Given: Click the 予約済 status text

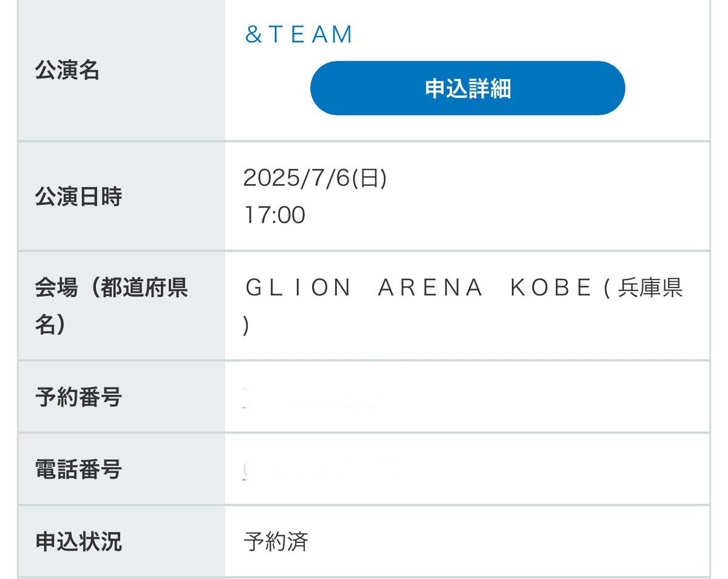Looking at the screenshot, I should pos(276,541).
